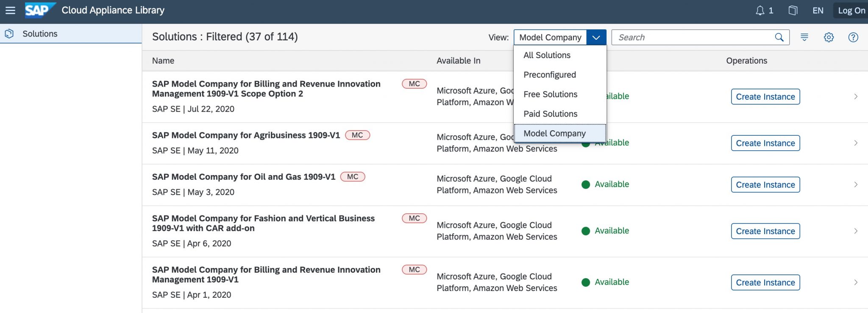
Task: Click the documentation icon beside EN
Action: point(793,11)
